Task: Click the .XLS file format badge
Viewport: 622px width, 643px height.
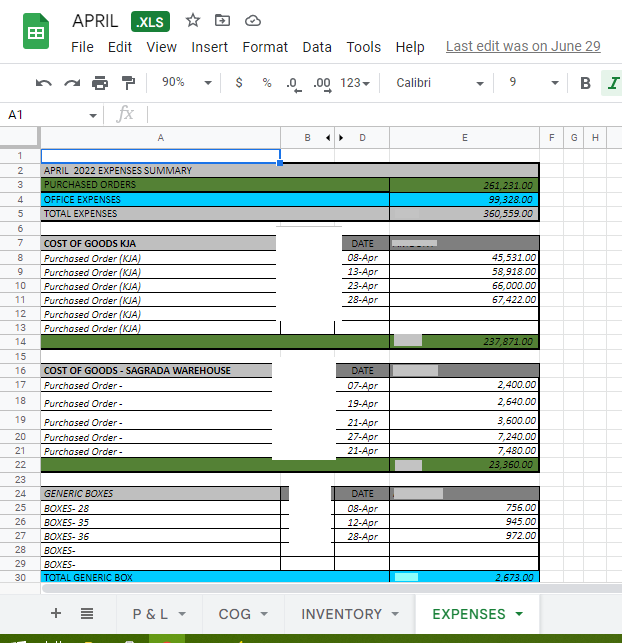Action: tap(150, 21)
